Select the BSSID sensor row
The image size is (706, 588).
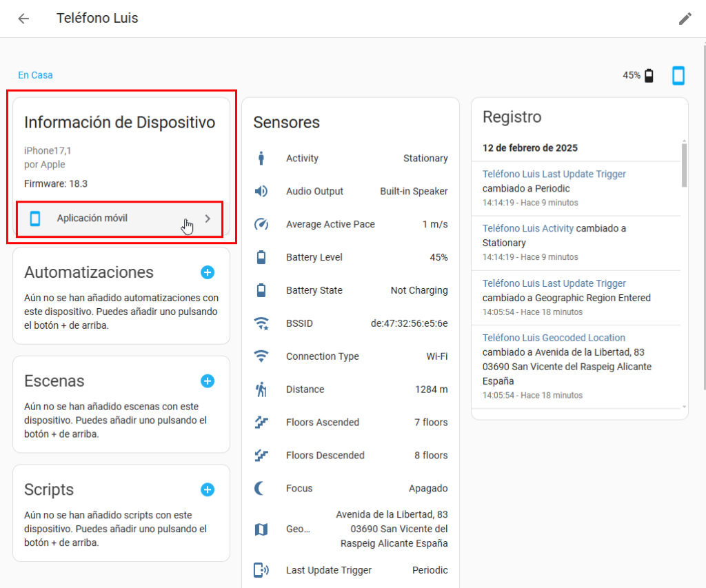pyautogui.click(x=350, y=323)
